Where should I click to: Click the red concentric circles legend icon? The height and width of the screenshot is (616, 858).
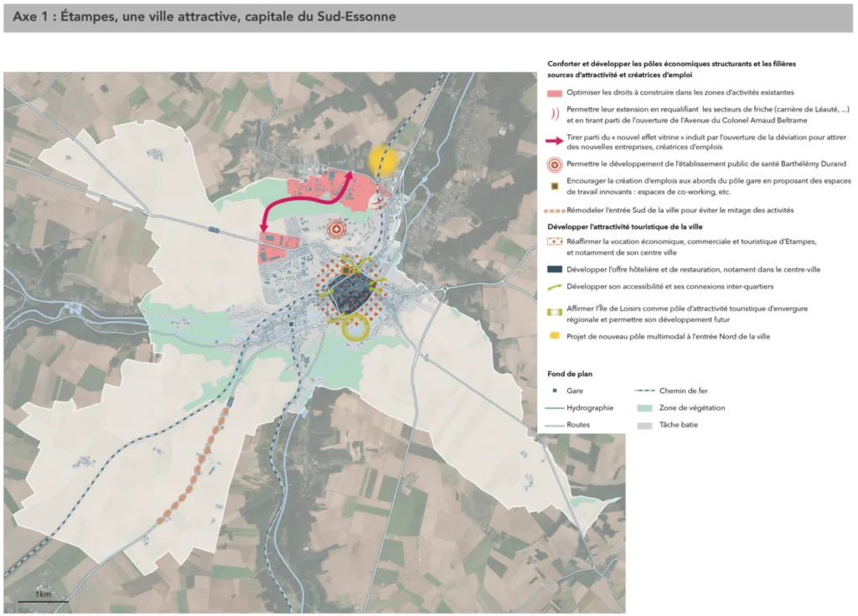point(555,164)
